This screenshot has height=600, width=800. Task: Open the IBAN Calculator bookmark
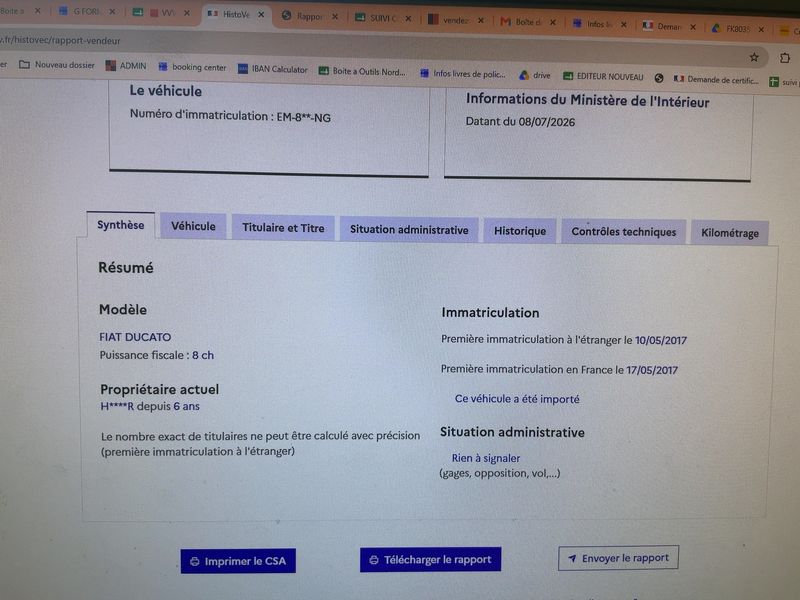coord(273,69)
